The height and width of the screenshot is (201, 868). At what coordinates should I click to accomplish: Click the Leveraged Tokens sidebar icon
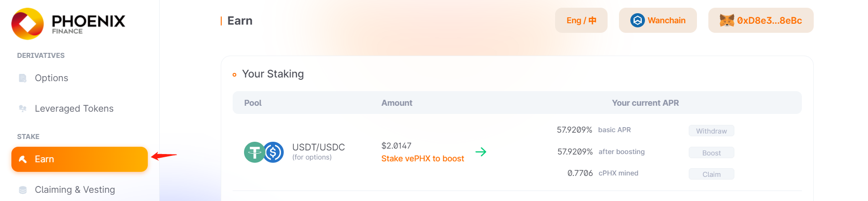pyautogui.click(x=22, y=108)
